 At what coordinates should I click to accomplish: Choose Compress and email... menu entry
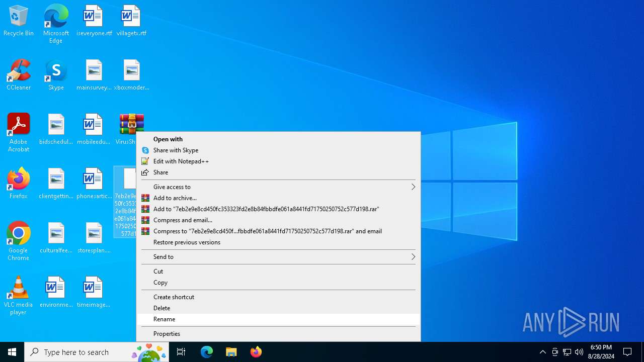[278, 220]
